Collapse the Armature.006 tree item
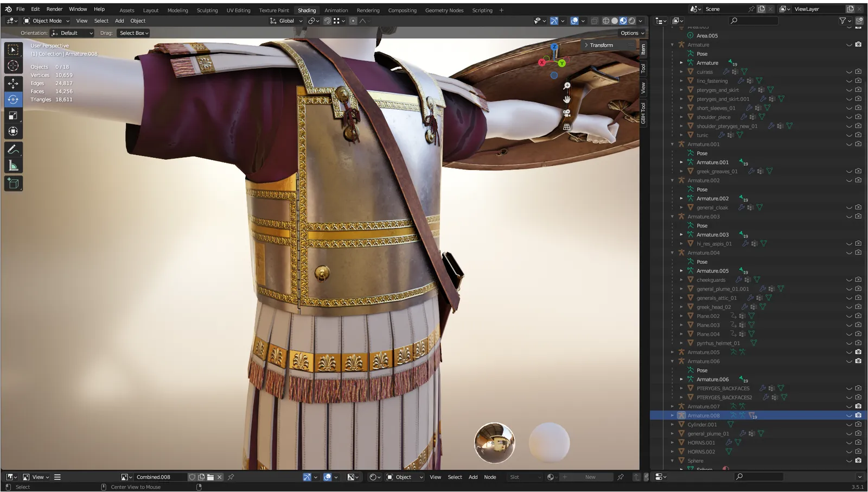Image resolution: width=868 pixels, height=492 pixels. 673,361
